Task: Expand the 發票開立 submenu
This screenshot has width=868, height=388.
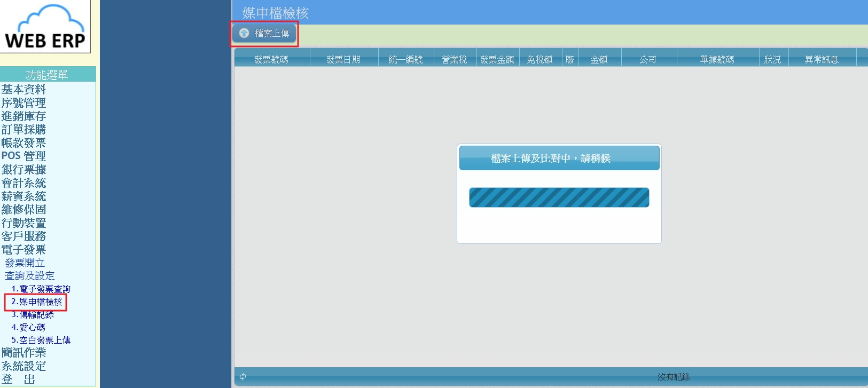Action: click(x=25, y=263)
